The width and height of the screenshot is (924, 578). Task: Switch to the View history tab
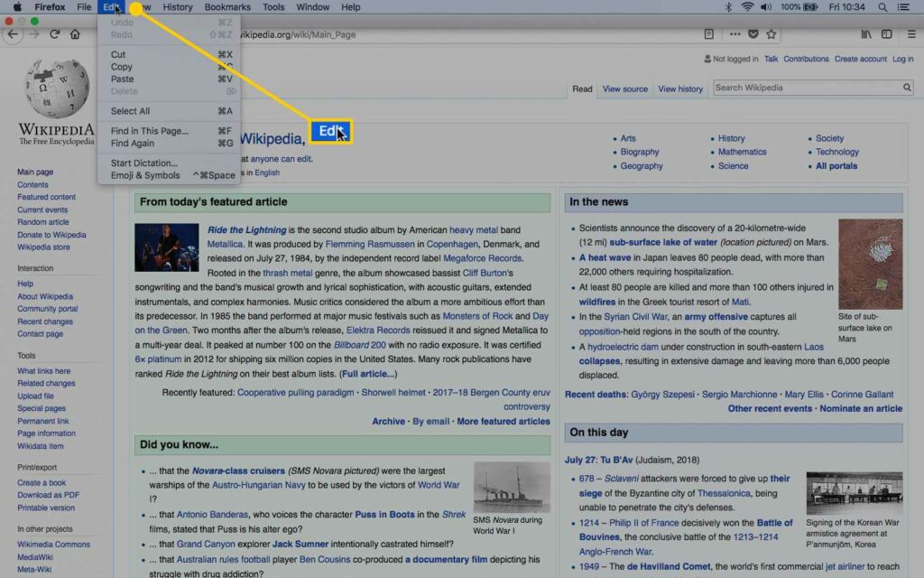(680, 89)
